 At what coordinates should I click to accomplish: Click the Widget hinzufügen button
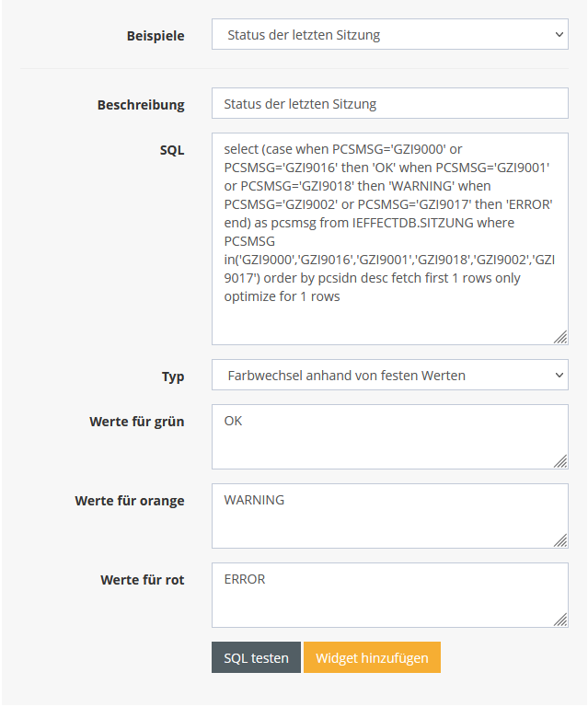coord(372,657)
